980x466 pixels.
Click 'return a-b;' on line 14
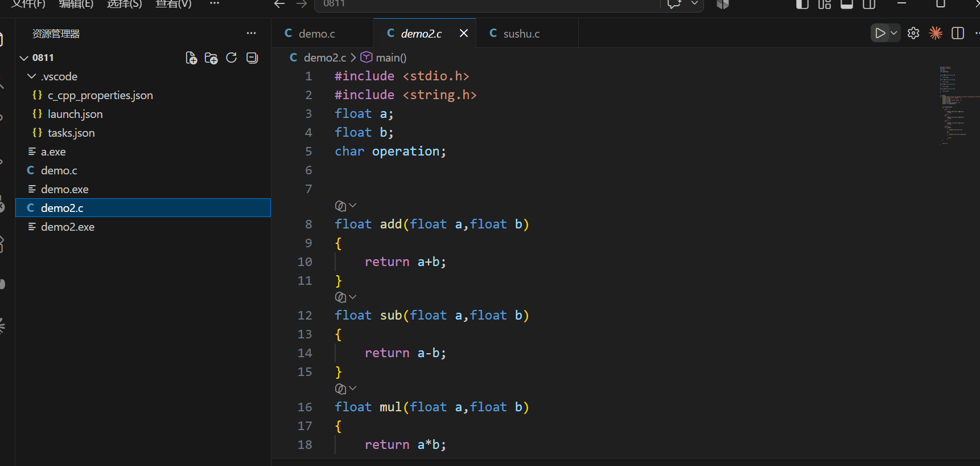click(405, 353)
